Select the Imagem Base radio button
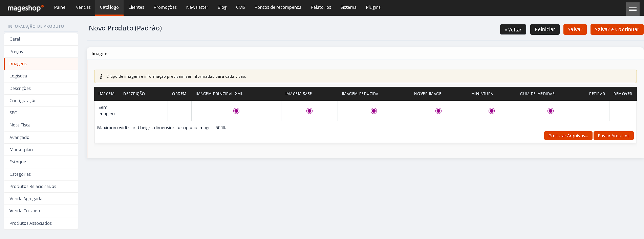Screen dimensions: 644x239 [x=309, y=111]
